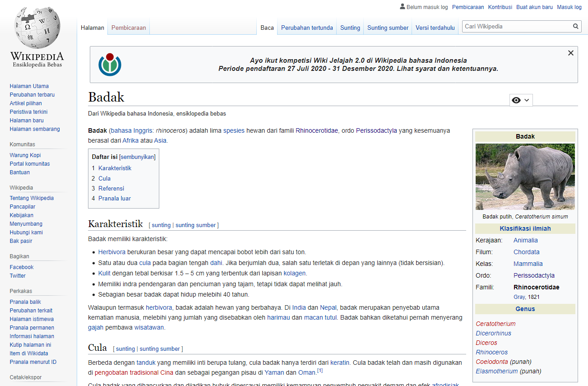
Task: Open the white rhino image
Action: [x=525, y=177]
